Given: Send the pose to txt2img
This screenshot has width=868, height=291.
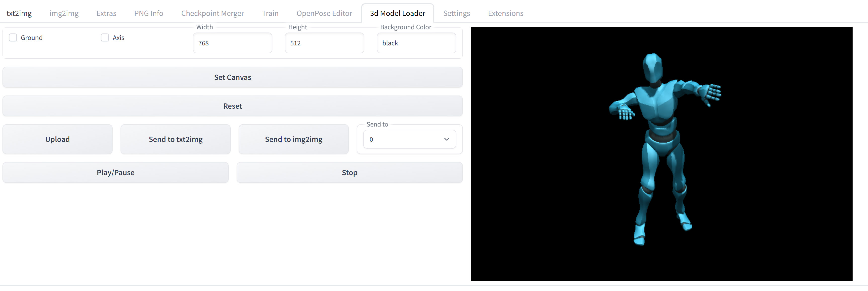Looking at the screenshot, I should pos(175,139).
